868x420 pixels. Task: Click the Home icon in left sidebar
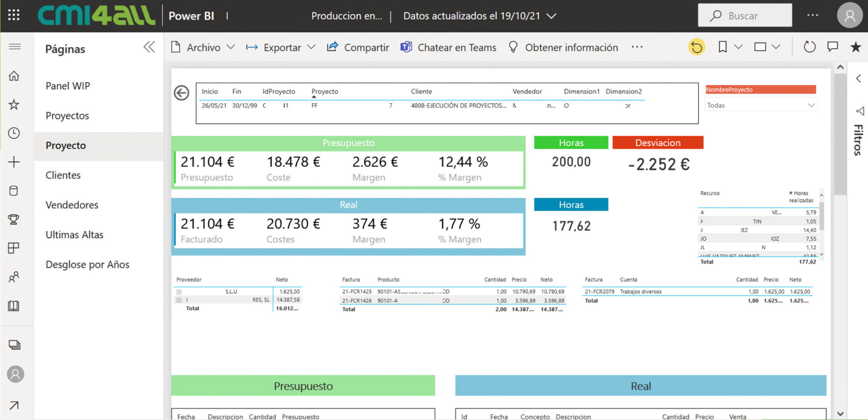(x=14, y=76)
